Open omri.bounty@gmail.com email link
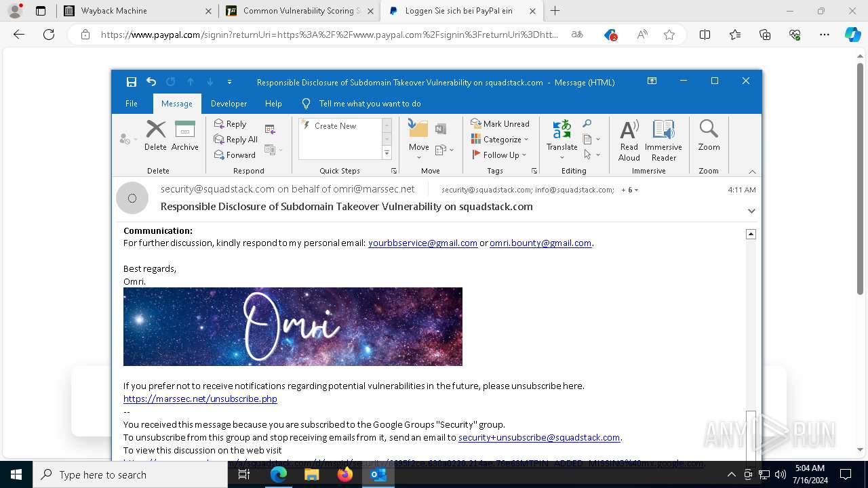This screenshot has width=868, height=488. pyautogui.click(x=540, y=243)
